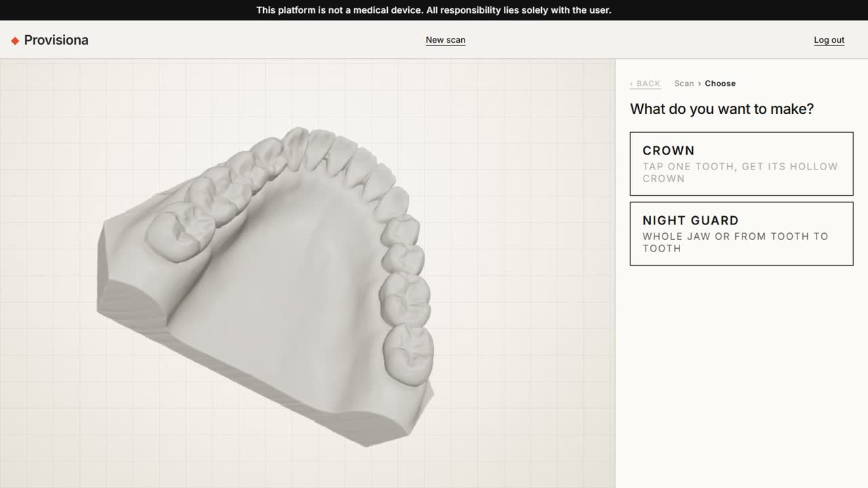Go back with the BACK button
The width and height of the screenshot is (868, 488).
click(645, 83)
